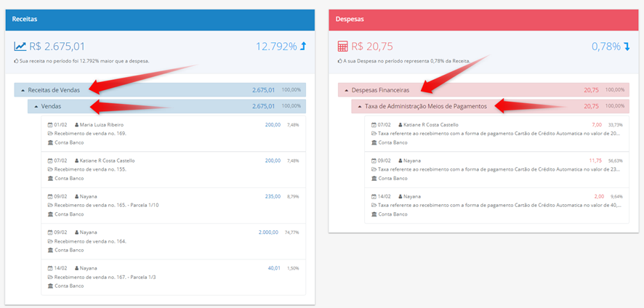This screenshot has height=308, width=644.
Task: Open the 07/02 Katiane card fee entry
Action: click(x=496, y=134)
